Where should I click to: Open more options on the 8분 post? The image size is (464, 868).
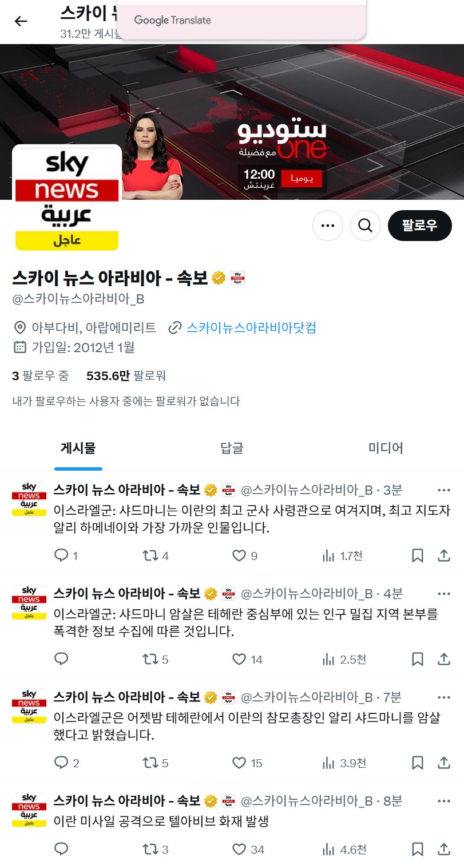click(x=444, y=801)
